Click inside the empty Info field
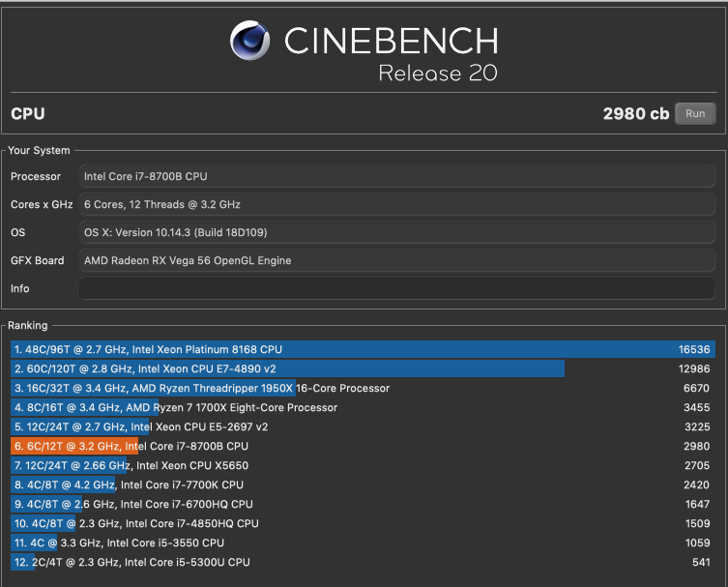The height and width of the screenshot is (587, 728). (397, 288)
